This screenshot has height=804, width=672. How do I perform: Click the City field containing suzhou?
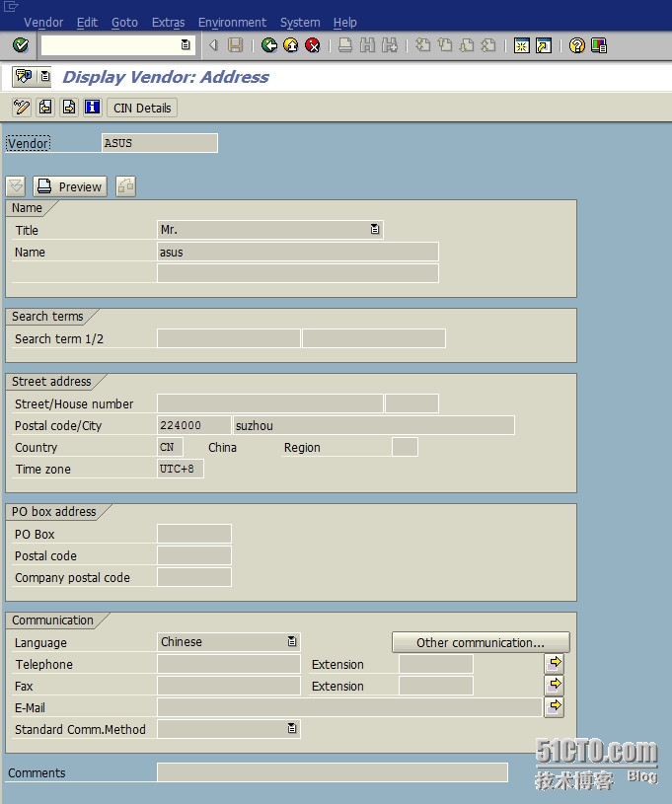pos(373,425)
